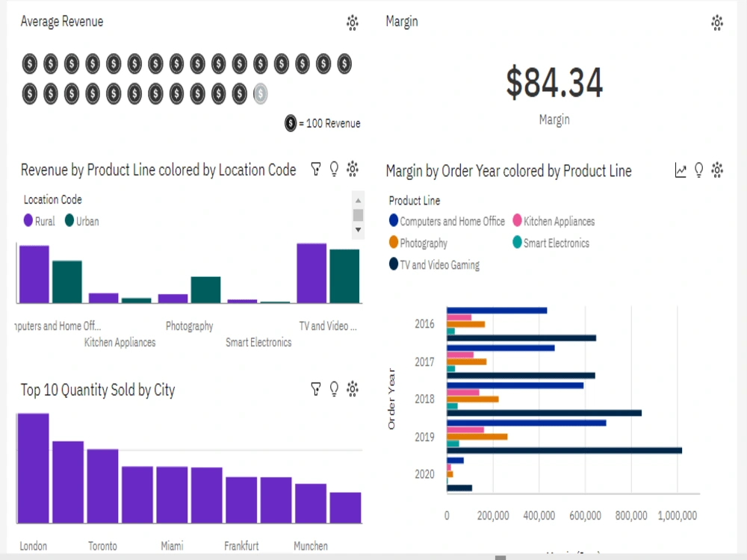Image resolution: width=747 pixels, height=560 pixels.
Task: Open settings gear on Top 10 Quantity Sold
Action: pyautogui.click(x=352, y=388)
